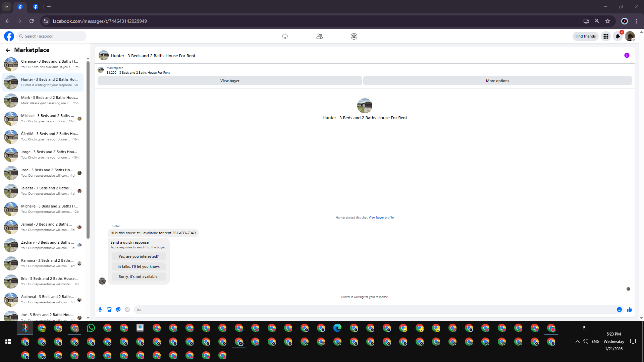Send 'Yes, are you interested?' quick response
The image size is (644, 362).
click(x=139, y=256)
